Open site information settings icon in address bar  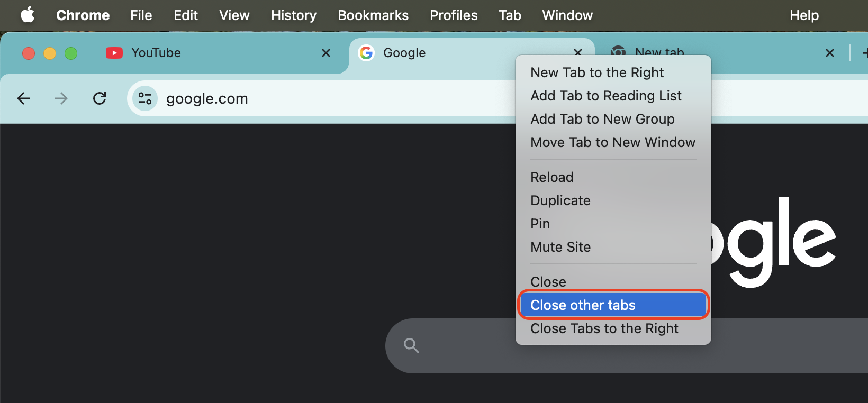[x=144, y=98]
